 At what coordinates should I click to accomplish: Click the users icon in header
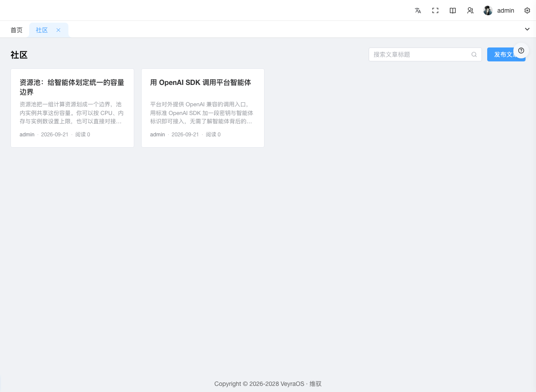click(470, 10)
